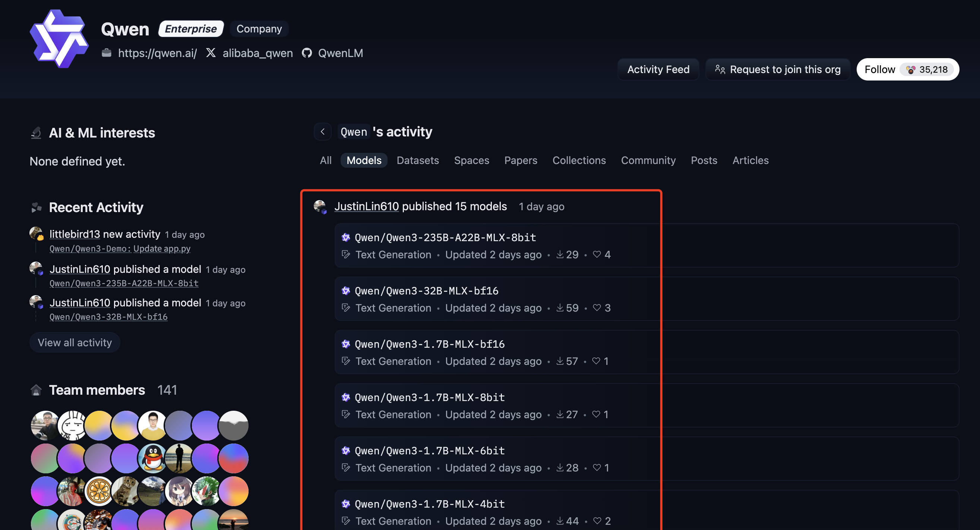
Task: Click the Enterprise badge
Action: click(191, 29)
